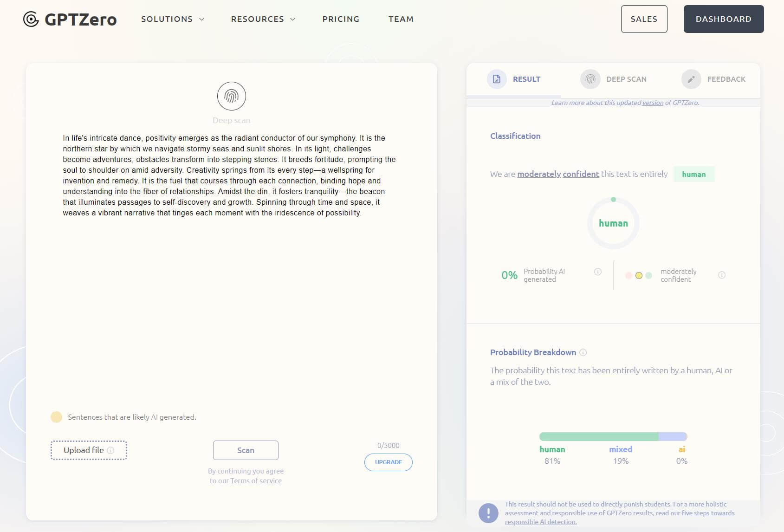Expand the Resources dropdown menu
This screenshot has height=532, width=784.
point(263,19)
